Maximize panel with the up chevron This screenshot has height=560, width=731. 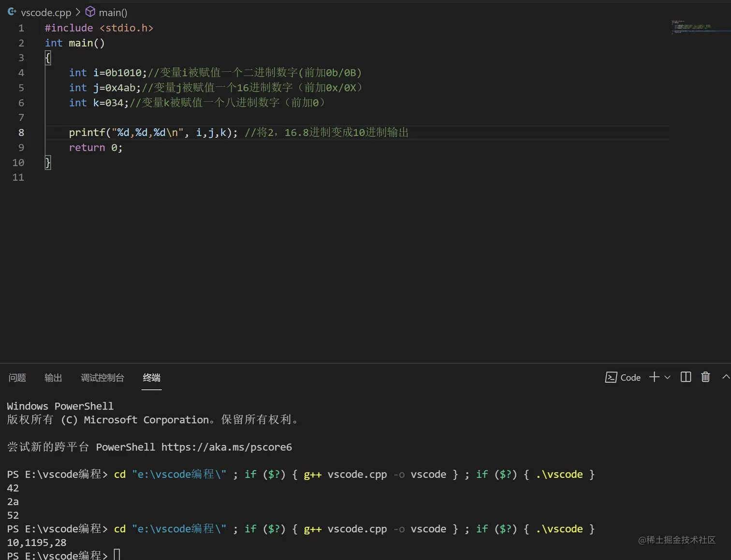coord(726,377)
